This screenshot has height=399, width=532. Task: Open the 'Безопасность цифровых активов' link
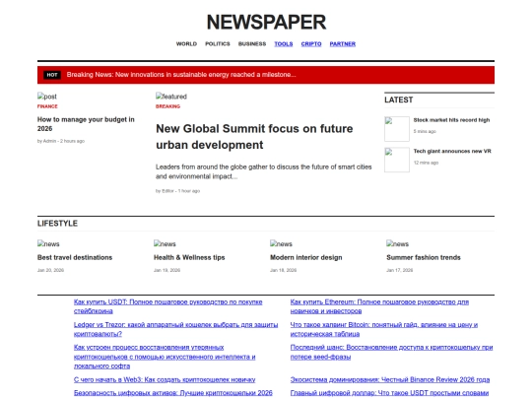[173, 393]
